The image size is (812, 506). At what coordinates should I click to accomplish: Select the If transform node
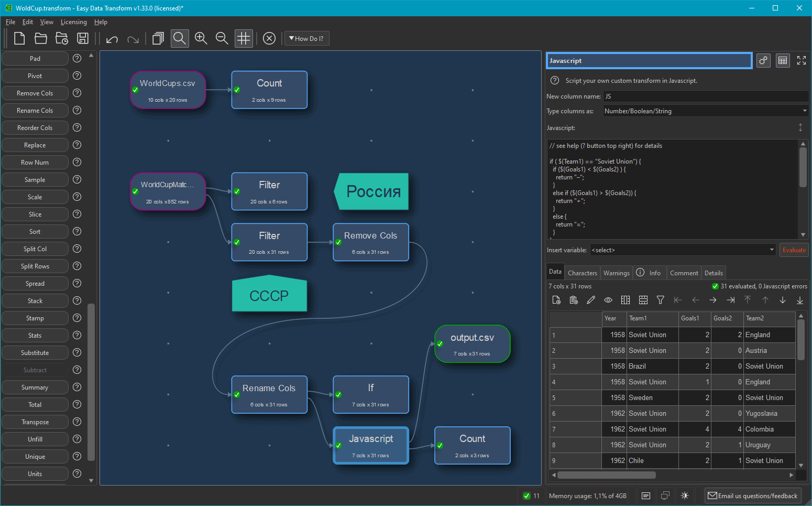click(370, 394)
